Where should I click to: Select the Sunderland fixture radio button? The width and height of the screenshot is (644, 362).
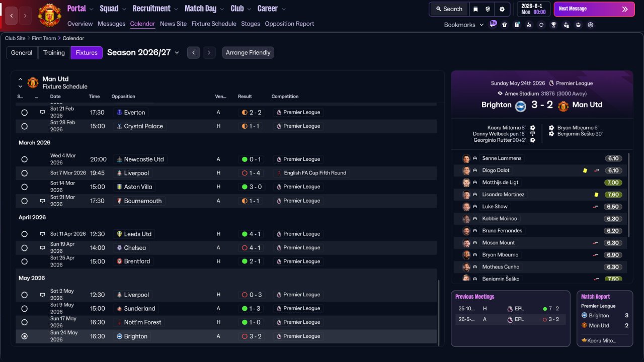24,309
